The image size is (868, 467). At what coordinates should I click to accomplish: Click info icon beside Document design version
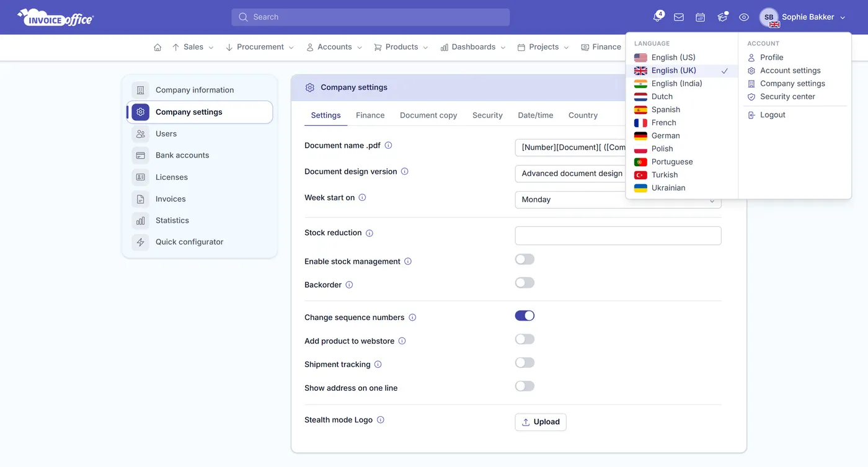405,171
